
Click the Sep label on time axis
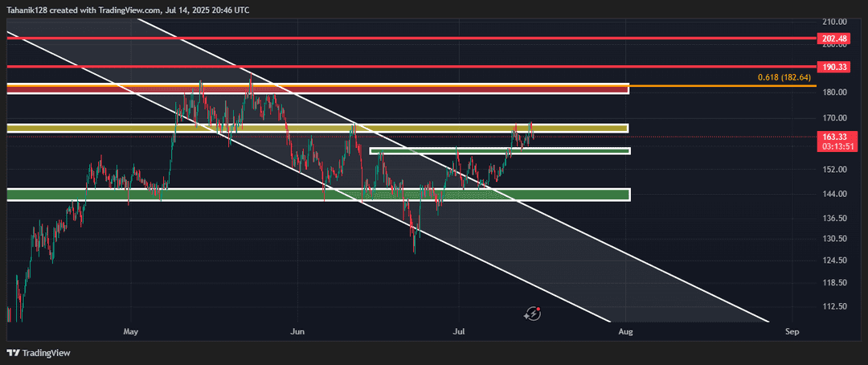(792, 332)
